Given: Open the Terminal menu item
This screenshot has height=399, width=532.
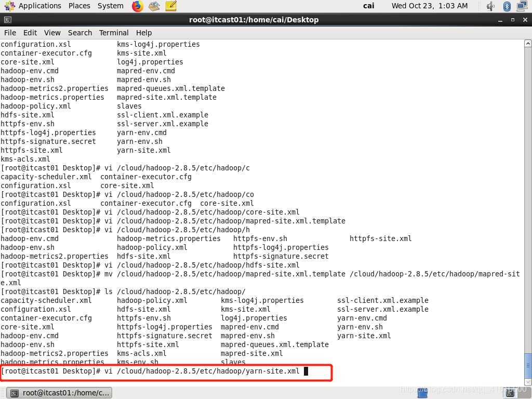Looking at the screenshot, I should tap(114, 33).
